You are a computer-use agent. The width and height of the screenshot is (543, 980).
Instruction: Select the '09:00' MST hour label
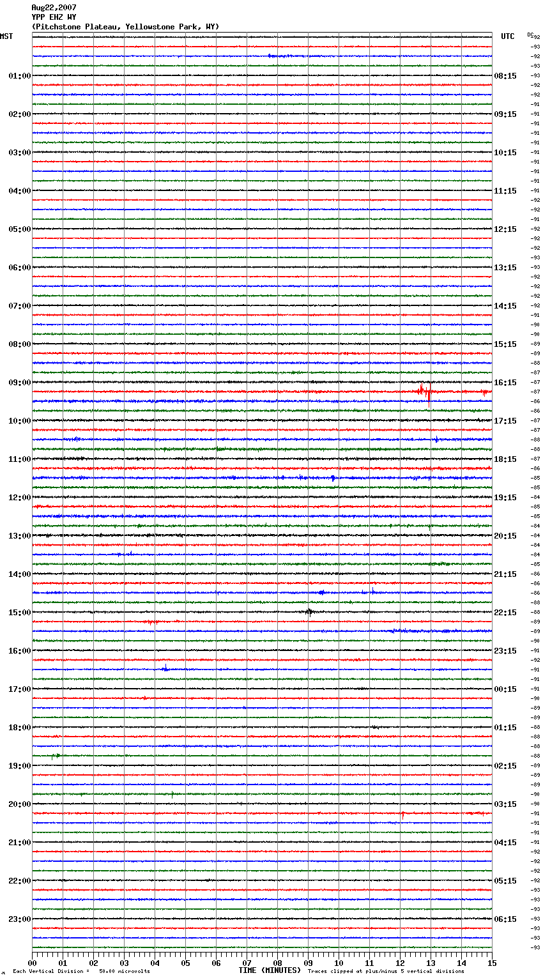tap(19, 383)
